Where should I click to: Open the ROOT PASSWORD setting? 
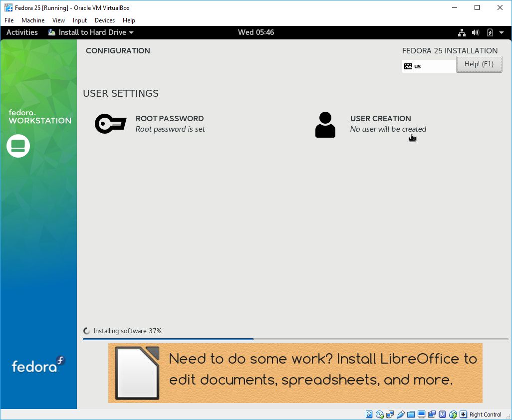click(150, 124)
